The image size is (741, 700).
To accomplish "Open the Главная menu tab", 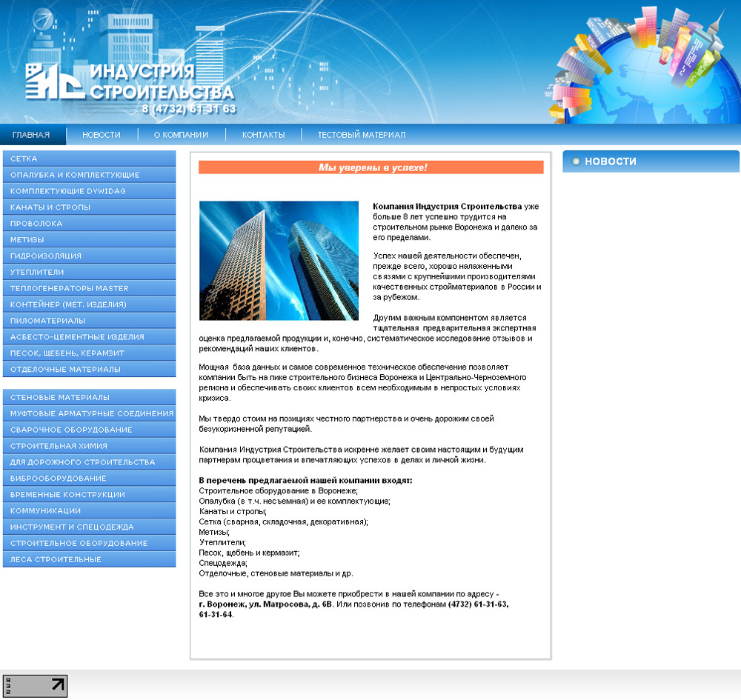I will point(31,135).
